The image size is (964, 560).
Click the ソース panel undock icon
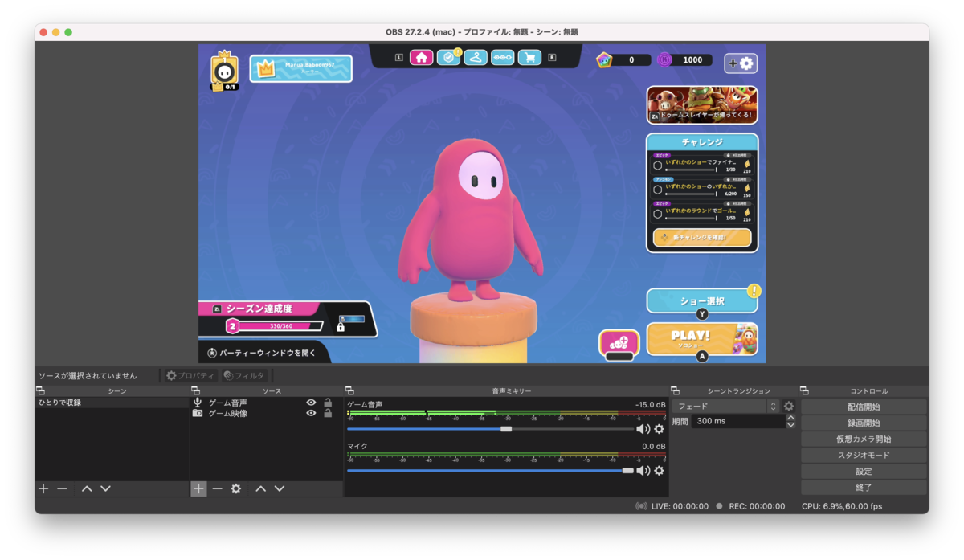tap(195, 390)
